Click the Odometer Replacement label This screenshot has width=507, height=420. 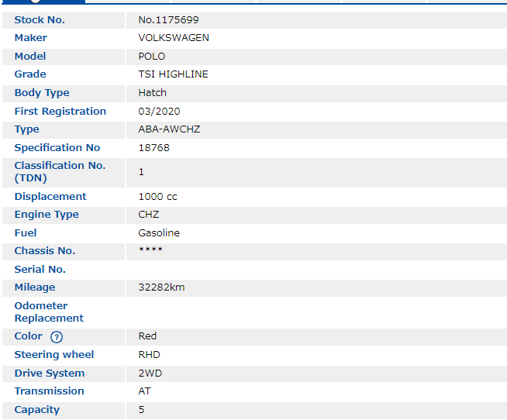pos(49,312)
